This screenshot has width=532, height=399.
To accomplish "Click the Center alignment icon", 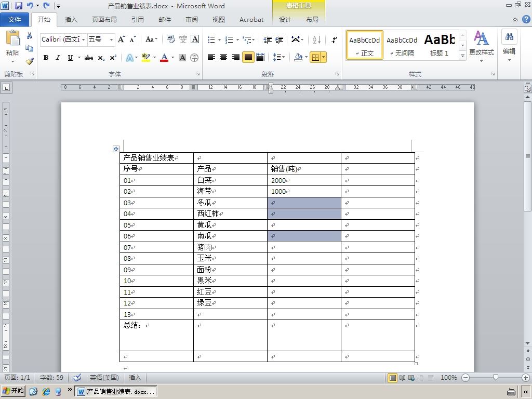I will click(223, 57).
